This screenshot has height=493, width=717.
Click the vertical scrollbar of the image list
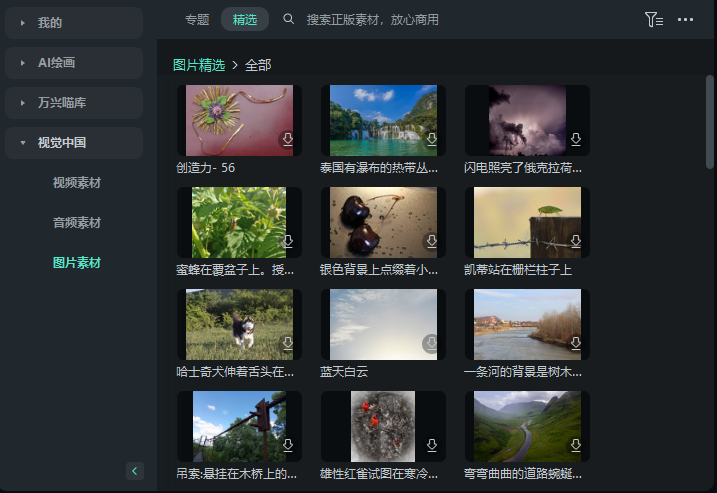(x=710, y=122)
